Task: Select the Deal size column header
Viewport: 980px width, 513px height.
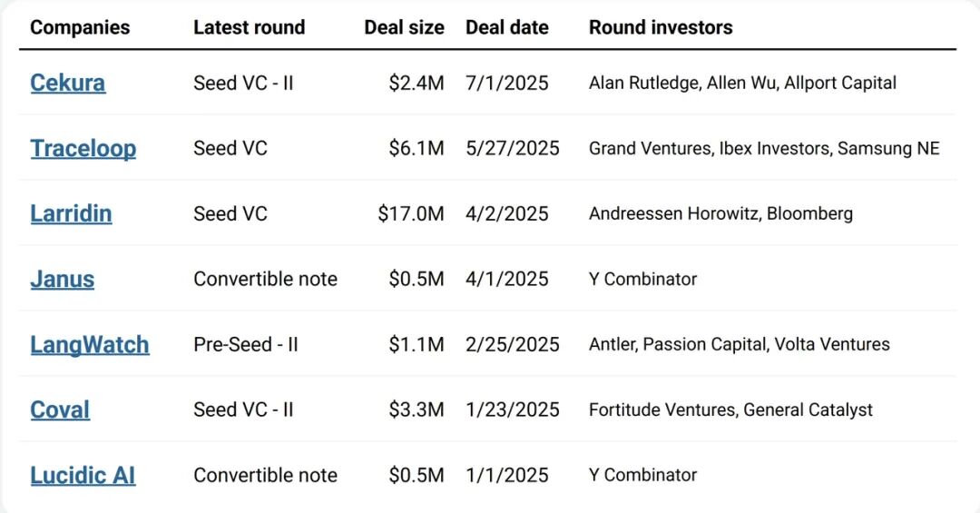Action: coord(404,27)
